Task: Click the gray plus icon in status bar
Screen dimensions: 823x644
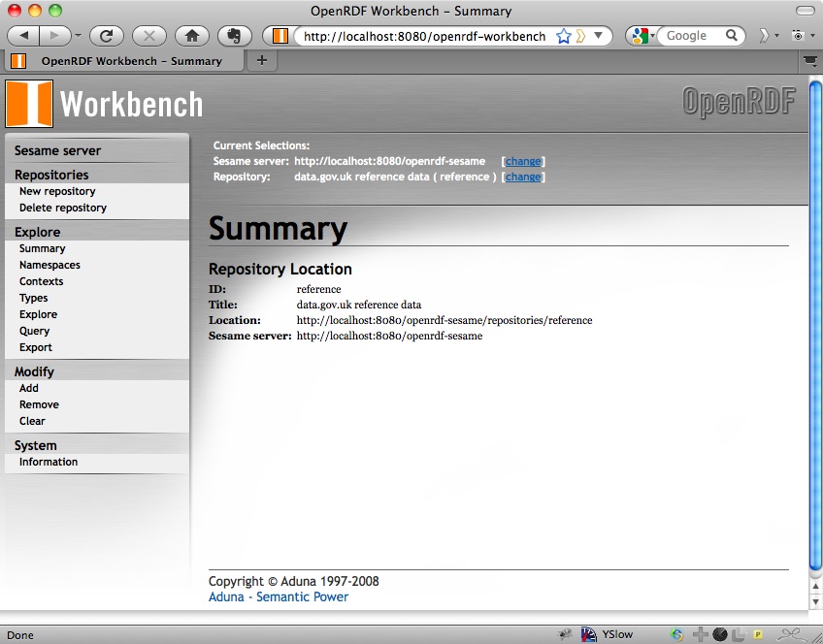Action: point(700,634)
